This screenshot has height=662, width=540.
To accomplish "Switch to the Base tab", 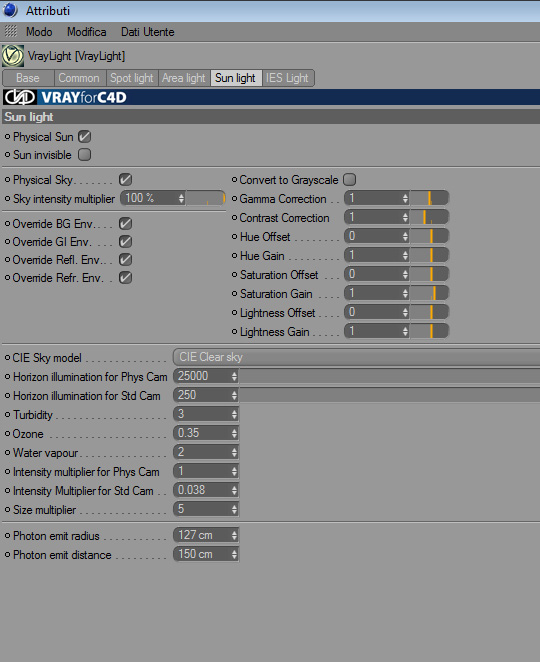I will click(28, 78).
